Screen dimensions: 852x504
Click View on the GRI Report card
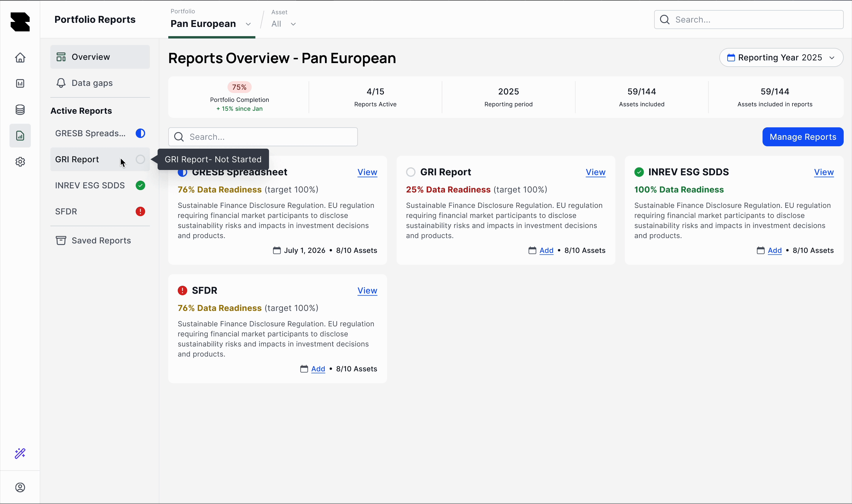pos(595,172)
